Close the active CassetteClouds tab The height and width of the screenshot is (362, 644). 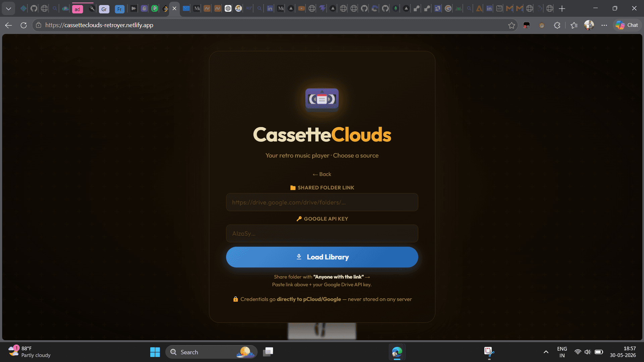[174, 8]
